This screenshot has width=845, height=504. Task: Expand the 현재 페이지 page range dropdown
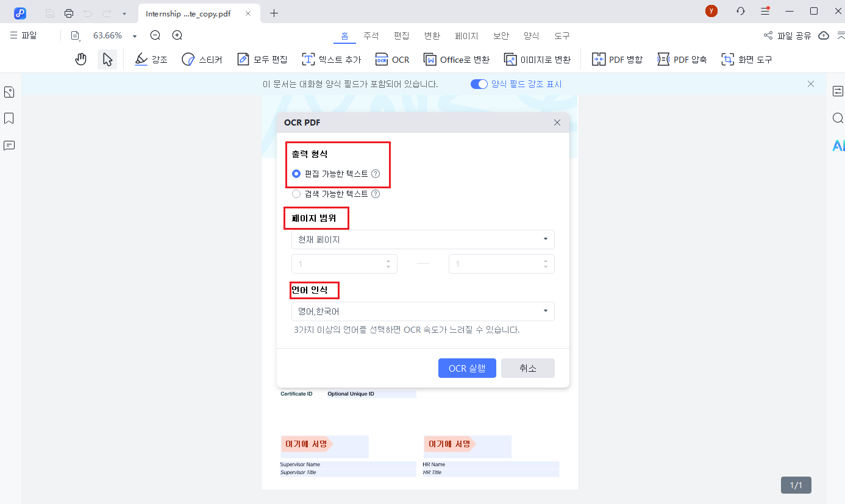click(422, 240)
